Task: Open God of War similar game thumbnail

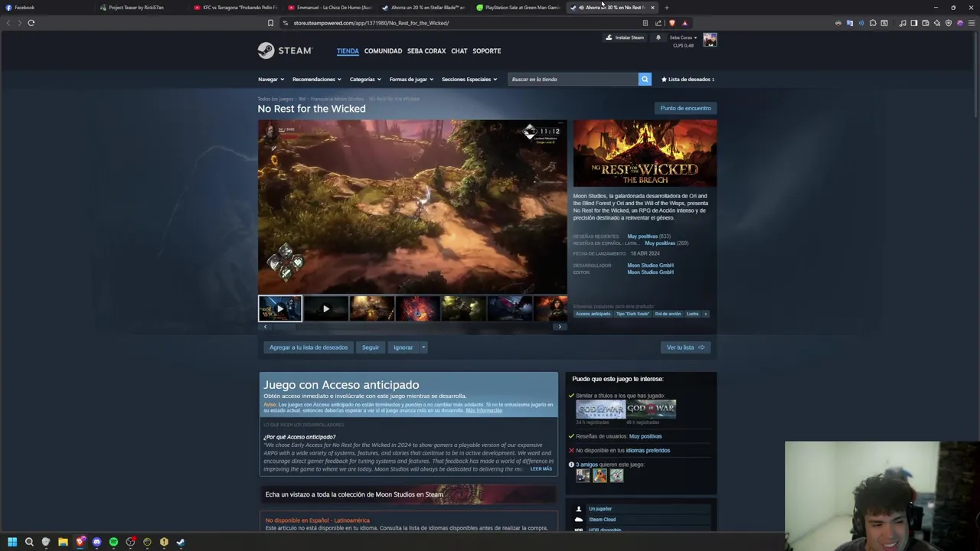Action: 651,409
